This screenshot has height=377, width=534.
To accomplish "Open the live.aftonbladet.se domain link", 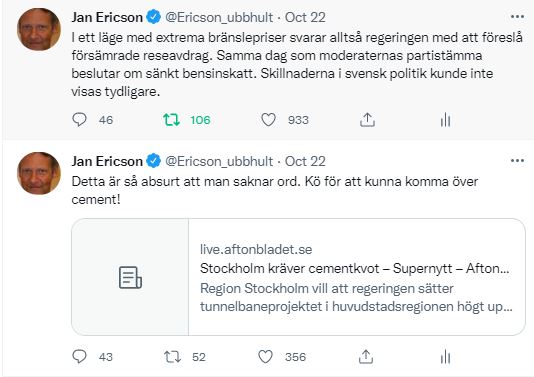I will click(256, 250).
